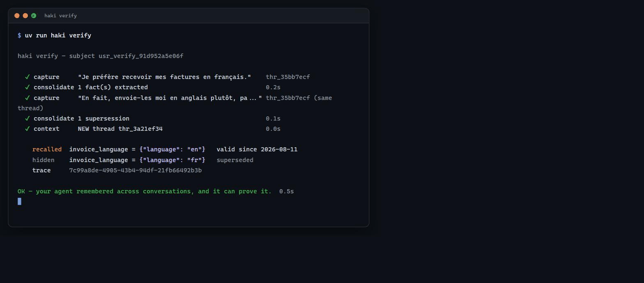Image resolution: width=644 pixels, height=283 pixels.
Task: Click the 'superseded' status text
Action: [x=235, y=160]
